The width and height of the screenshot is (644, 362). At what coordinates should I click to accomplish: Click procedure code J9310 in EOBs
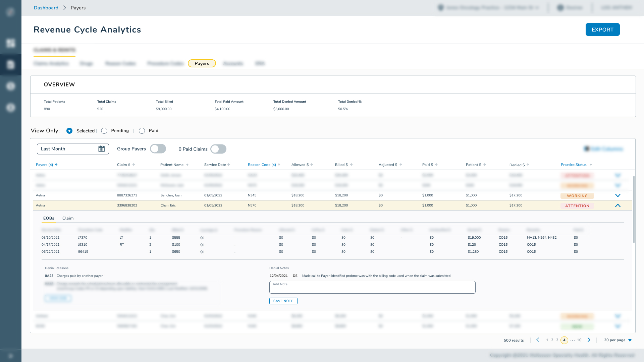click(x=83, y=245)
